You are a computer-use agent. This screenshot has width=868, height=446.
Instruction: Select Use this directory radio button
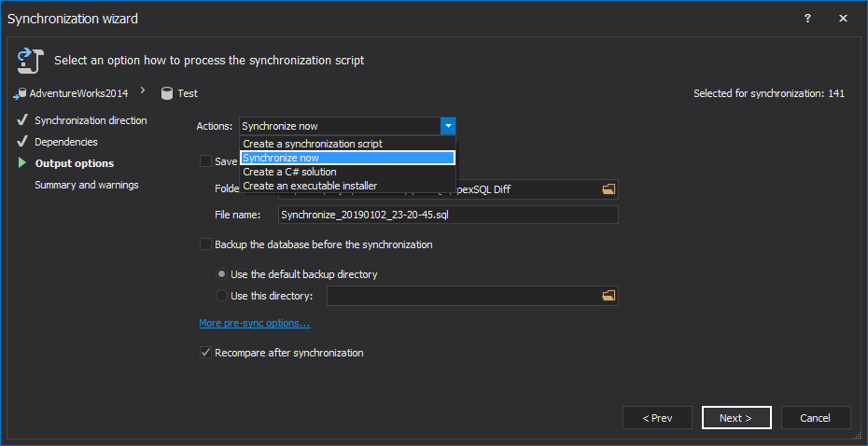point(221,296)
